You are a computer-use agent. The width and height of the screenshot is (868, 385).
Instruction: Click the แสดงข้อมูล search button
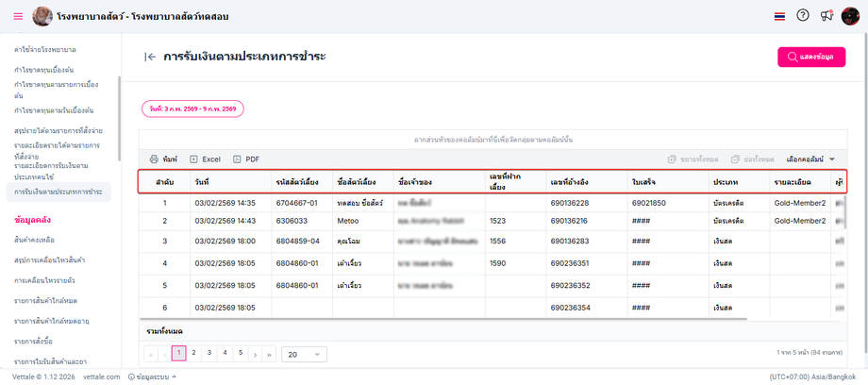[811, 57]
